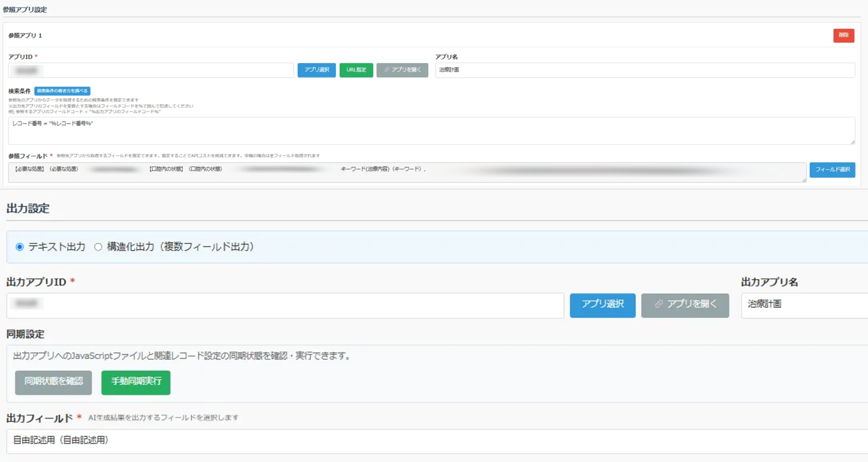Click the red 削除 button for 参照アプリ 1
This screenshot has height=462, width=868.
(x=844, y=35)
